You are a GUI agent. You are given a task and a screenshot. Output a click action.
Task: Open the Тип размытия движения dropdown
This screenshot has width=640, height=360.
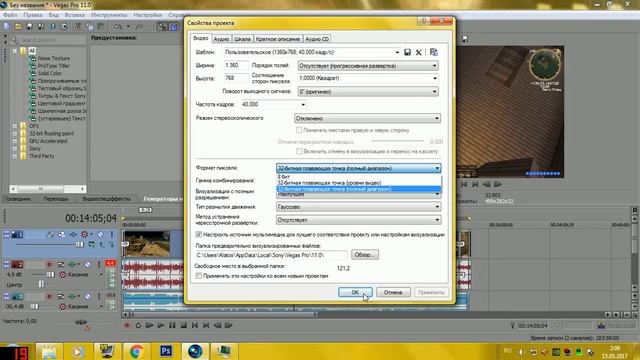(x=358, y=207)
